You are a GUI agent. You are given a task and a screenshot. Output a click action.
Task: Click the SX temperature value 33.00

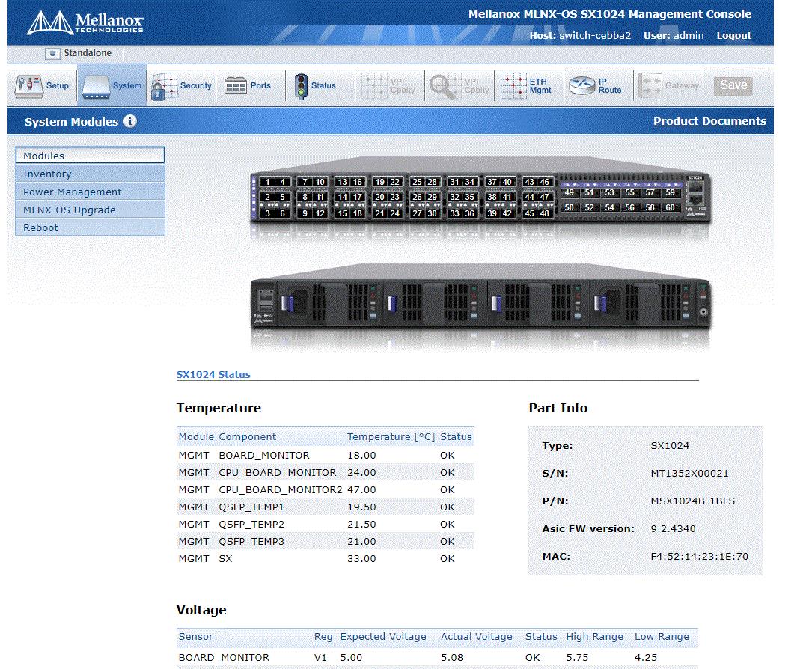pos(361,559)
